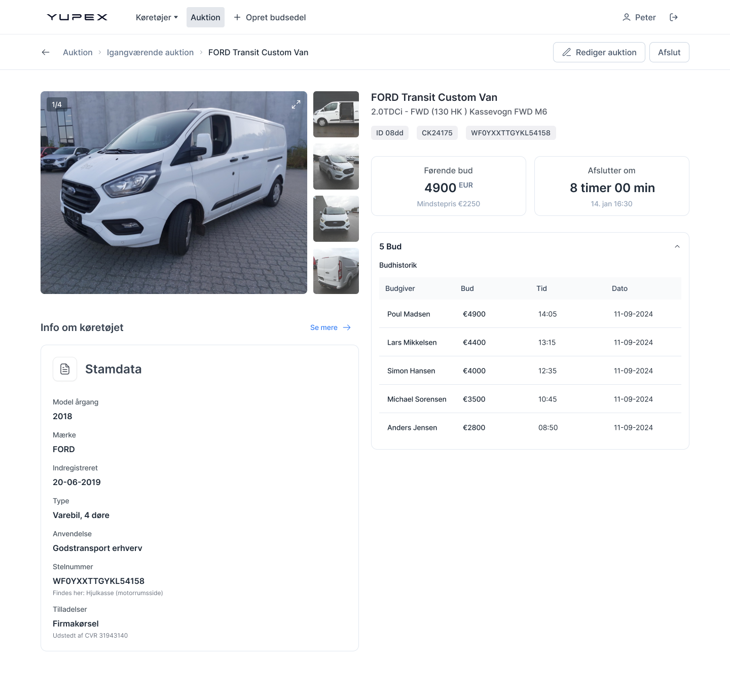This screenshot has width=730, height=700.
Task: Select the front view van thumbnail
Action: click(x=336, y=218)
